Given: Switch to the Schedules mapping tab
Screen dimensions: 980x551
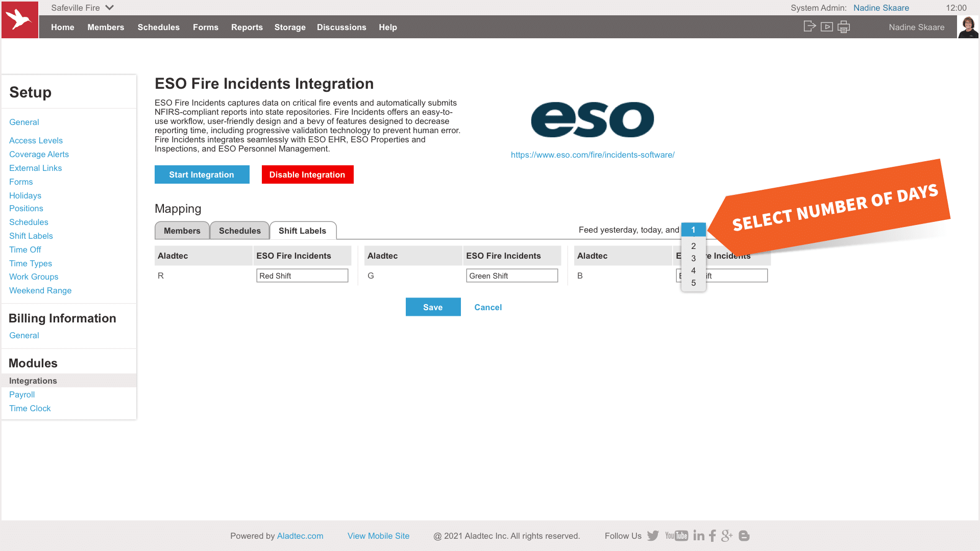Looking at the screenshot, I should coord(240,231).
